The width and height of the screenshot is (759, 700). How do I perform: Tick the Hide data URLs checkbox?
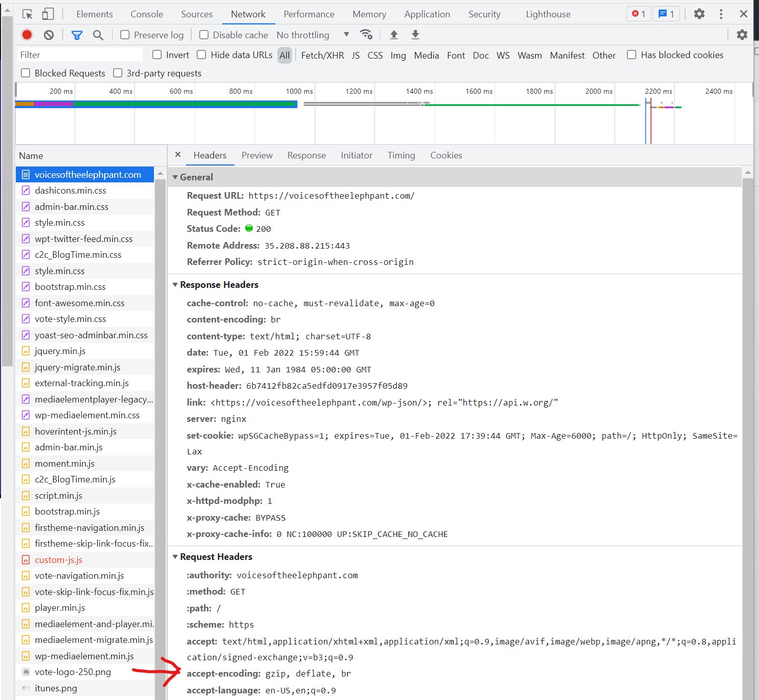[201, 55]
